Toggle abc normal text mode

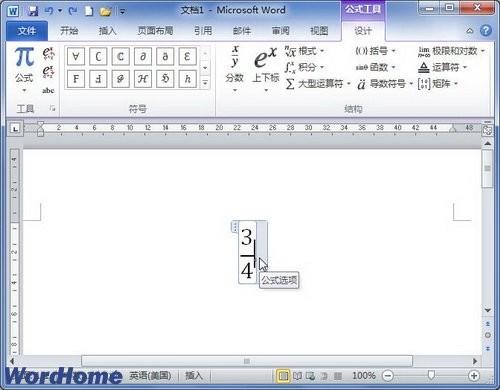point(48,90)
